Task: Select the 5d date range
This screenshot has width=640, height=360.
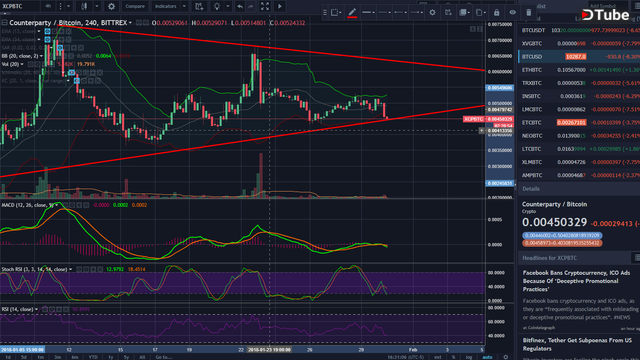Action: [x=24, y=357]
